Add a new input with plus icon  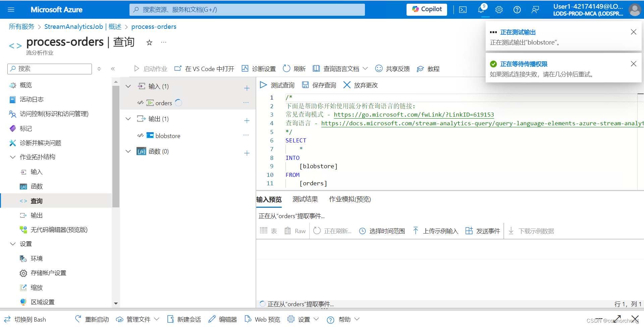pos(247,88)
